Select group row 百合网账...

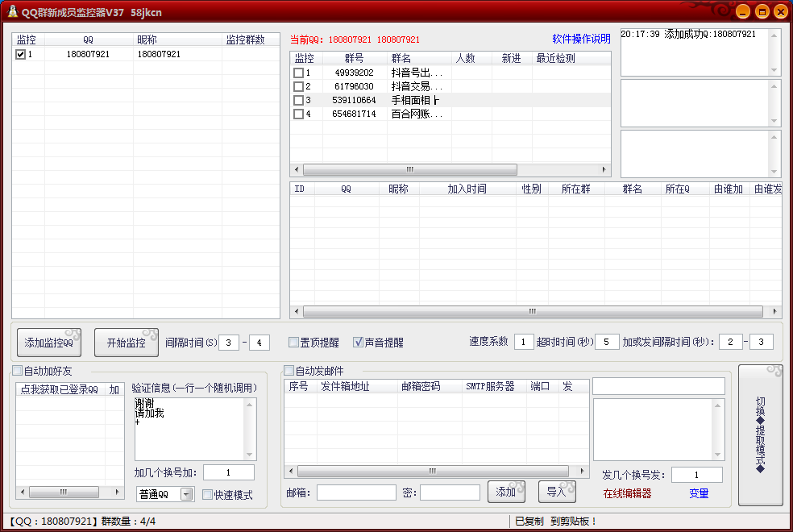click(450, 114)
